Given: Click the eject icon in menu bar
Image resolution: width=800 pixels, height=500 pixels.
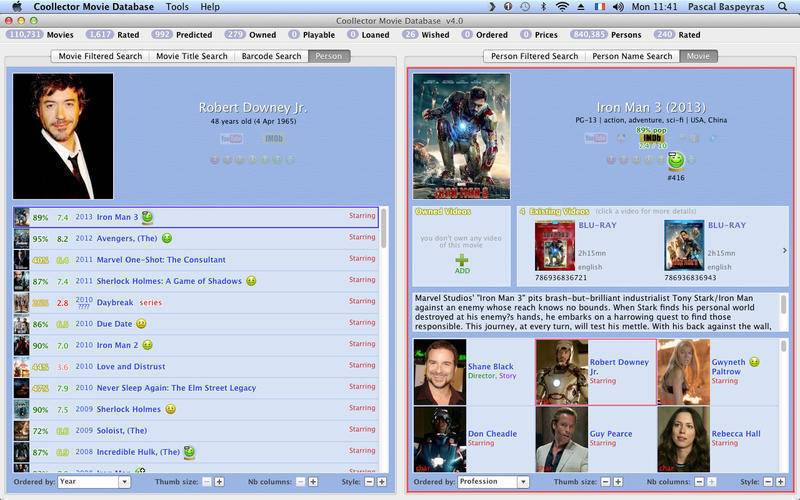Looking at the screenshot, I should [x=581, y=7].
